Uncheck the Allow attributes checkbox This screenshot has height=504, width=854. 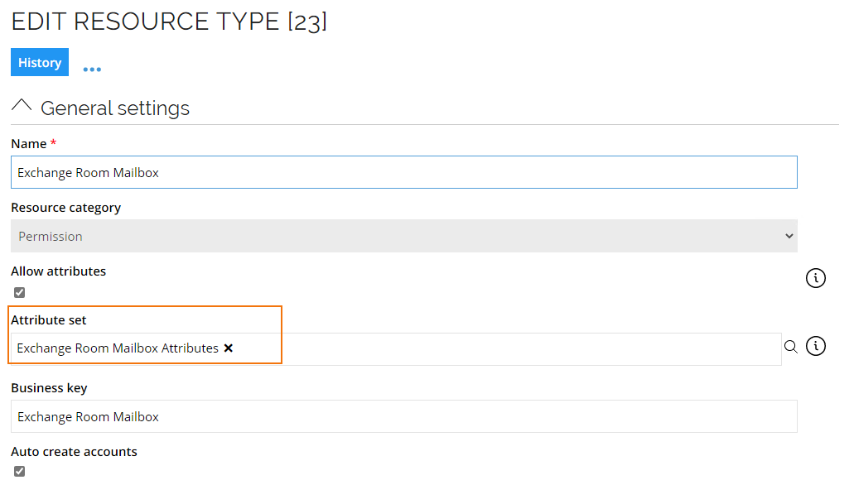(20, 293)
